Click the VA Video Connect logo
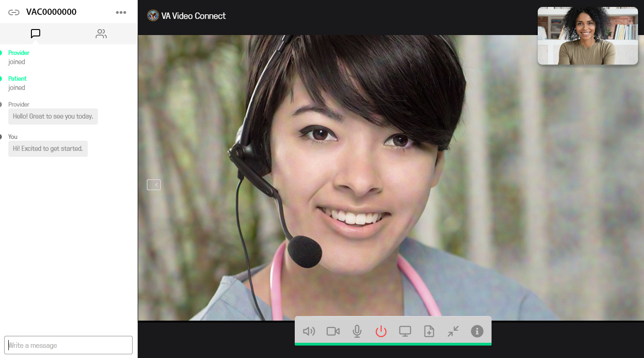Image resolution: width=644 pixels, height=358 pixels. point(153,16)
